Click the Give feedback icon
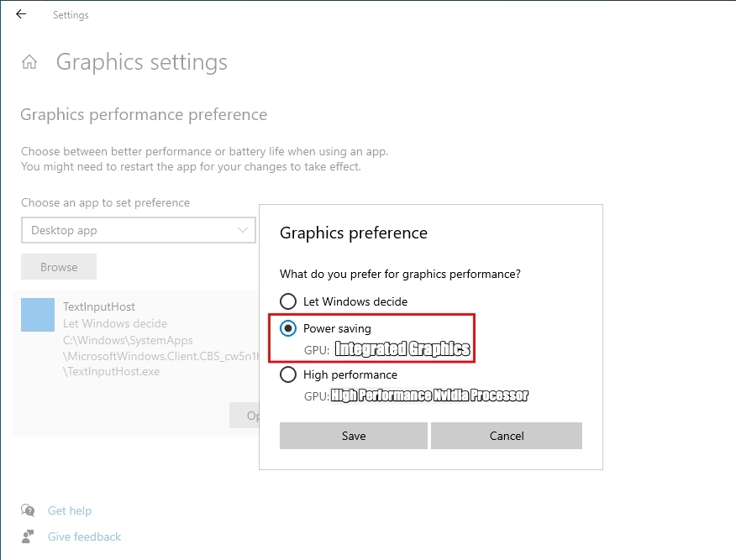The image size is (736, 560). point(28,536)
